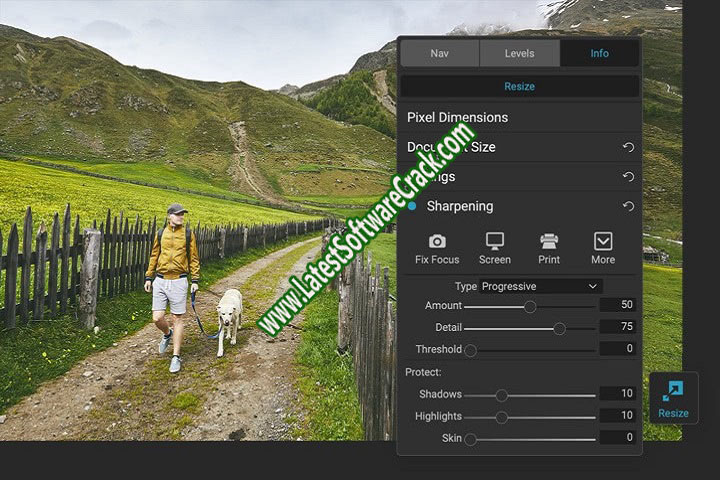Image resolution: width=720 pixels, height=480 pixels.
Task: Open the More presets icon
Action: (x=603, y=241)
